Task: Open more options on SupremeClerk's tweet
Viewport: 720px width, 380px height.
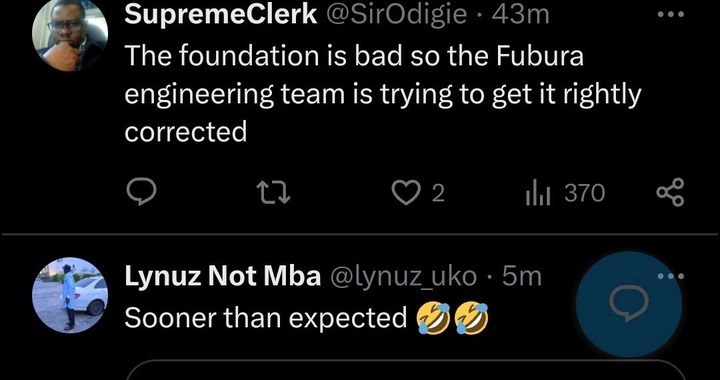Action: [x=670, y=15]
